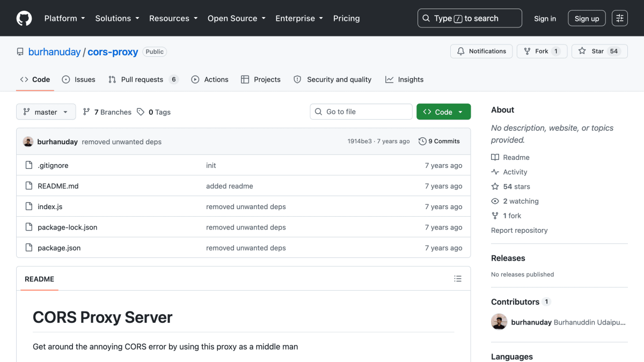Screen dimensions: 644x362
Task: Click the Go to file input
Action: 361,112
